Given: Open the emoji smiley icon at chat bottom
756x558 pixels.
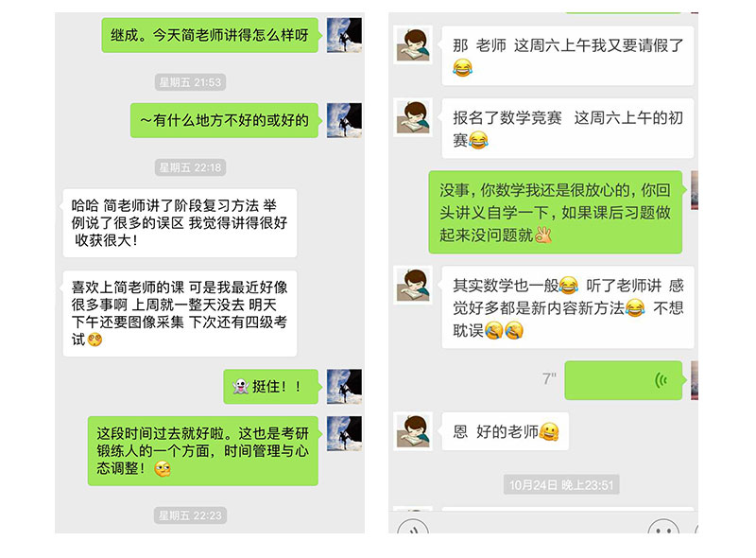Looking at the screenshot, I should [663, 527].
